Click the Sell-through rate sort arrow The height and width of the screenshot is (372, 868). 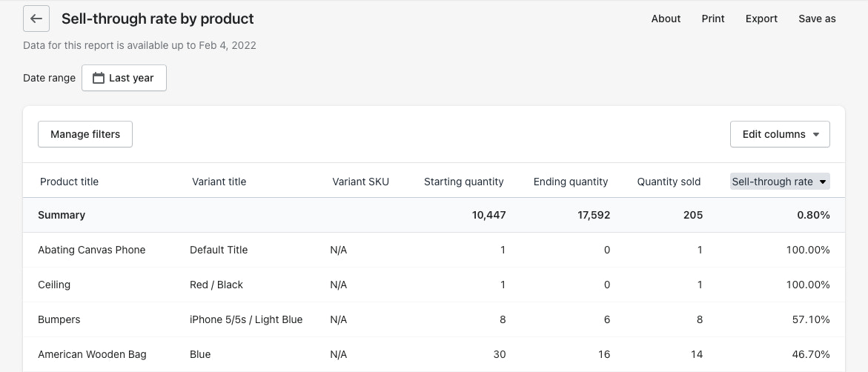click(822, 182)
